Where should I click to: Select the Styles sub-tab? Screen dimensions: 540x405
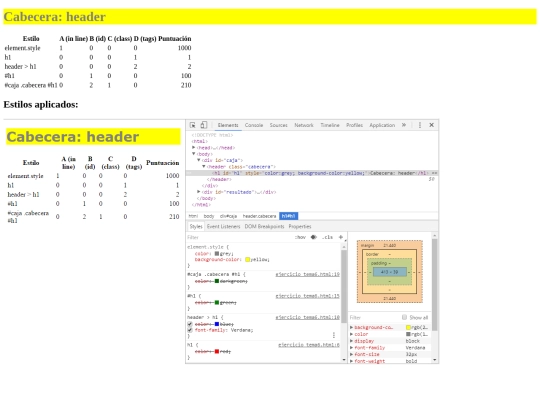(x=196, y=226)
